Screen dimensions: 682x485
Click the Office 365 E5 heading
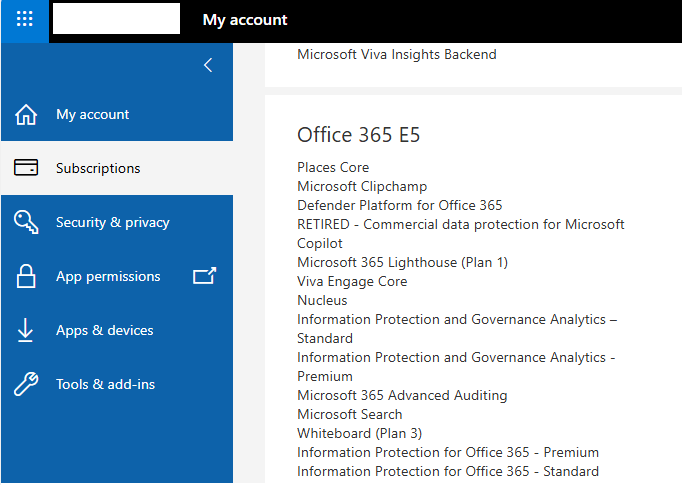358,135
